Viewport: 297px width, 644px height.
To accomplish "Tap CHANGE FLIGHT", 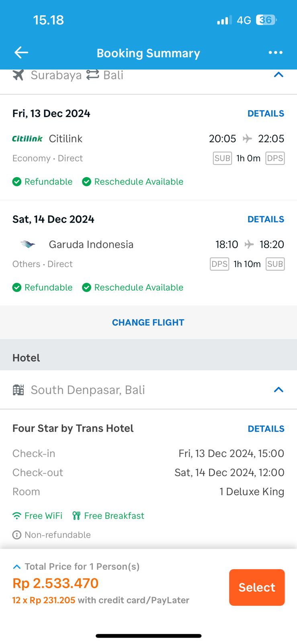I will (x=148, y=322).
